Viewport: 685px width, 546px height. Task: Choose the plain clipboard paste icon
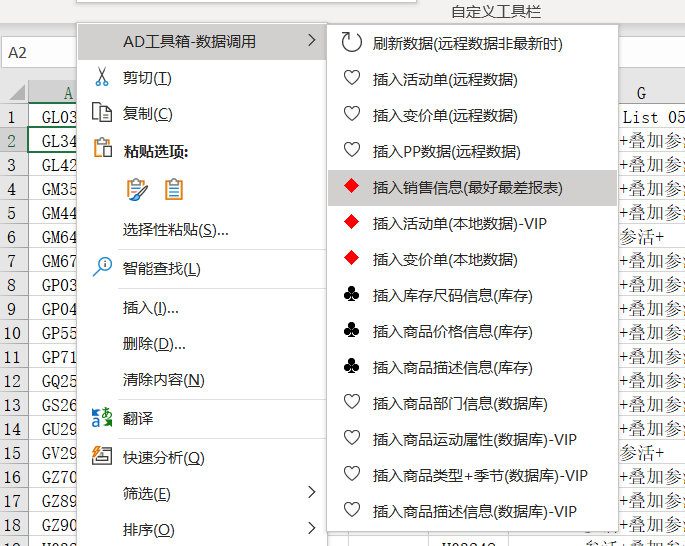coord(173,190)
